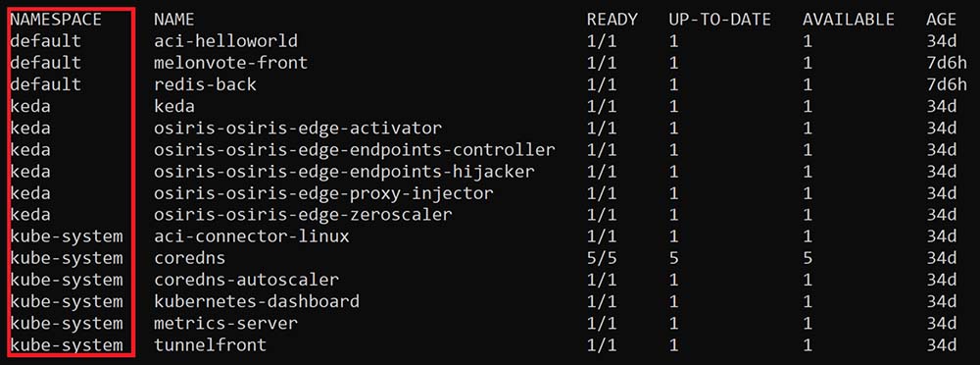Click the NAMESPACE column header

(56, 20)
